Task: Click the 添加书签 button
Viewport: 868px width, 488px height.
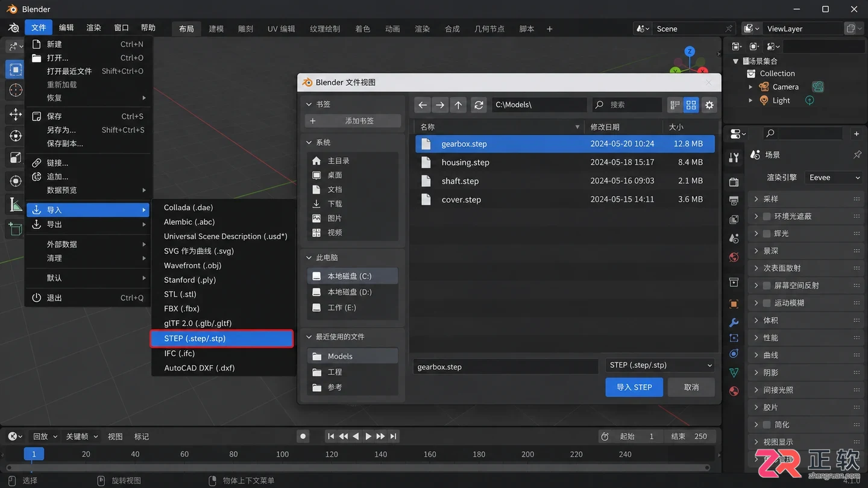Action: coord(353,121)
